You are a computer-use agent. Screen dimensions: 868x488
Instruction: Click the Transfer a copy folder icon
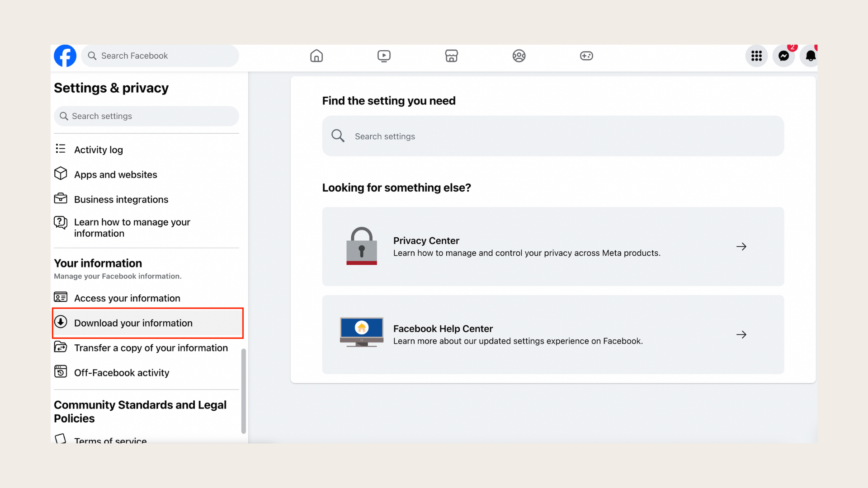(61, 347)
